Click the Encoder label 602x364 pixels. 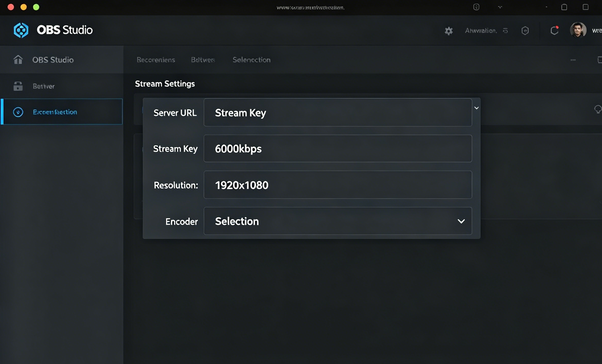click(x=181, y=221)
